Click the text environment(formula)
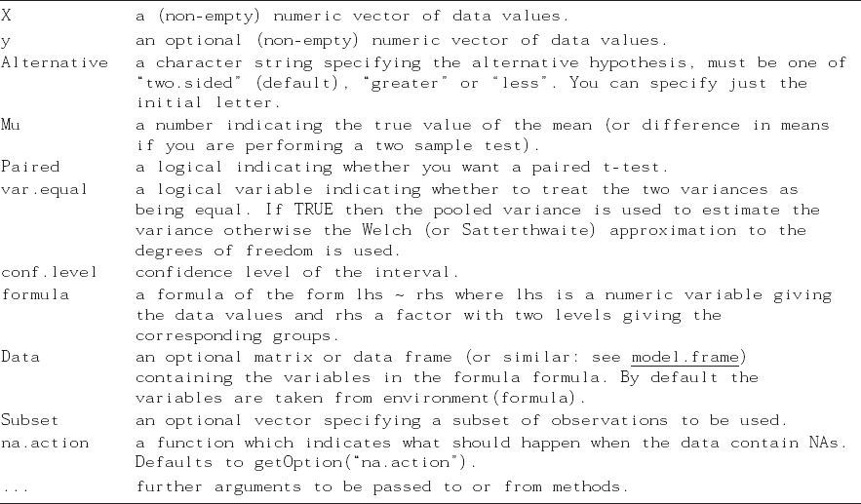This screenshot has height=504, width=861. [x=485, y=398]
